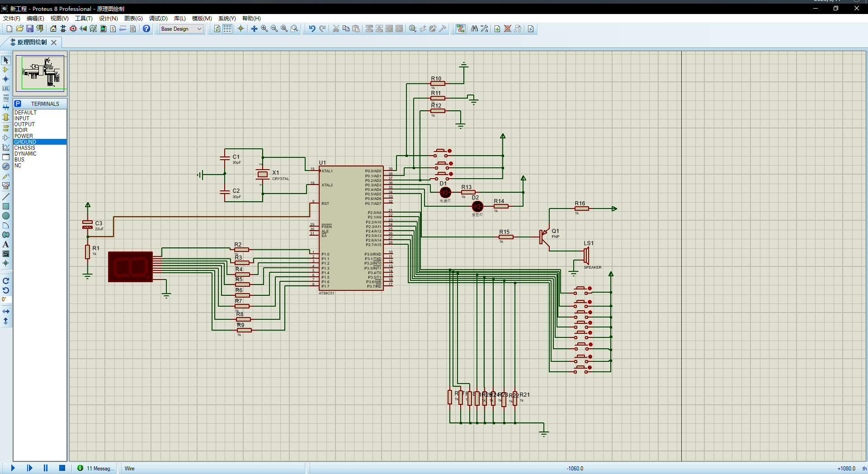Screen dimensions: 868x474
Task: Choose the Wire Label (LBL) tool
Action: tap(6, 89)
